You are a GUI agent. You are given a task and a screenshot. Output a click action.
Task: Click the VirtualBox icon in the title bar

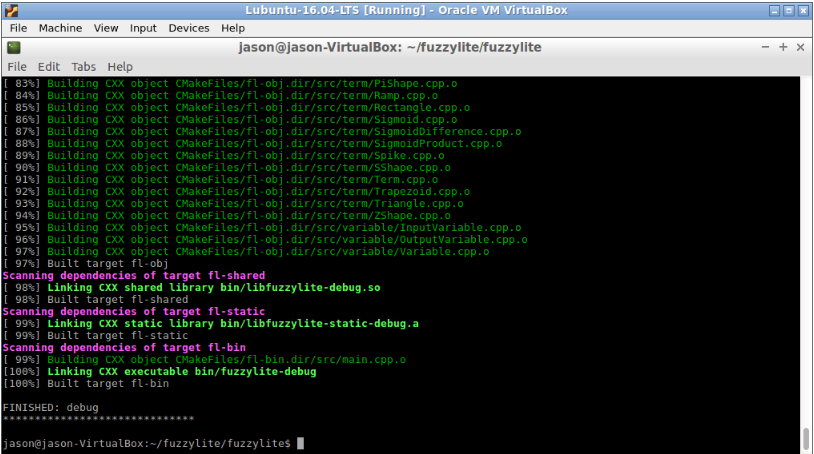(11, 10)
